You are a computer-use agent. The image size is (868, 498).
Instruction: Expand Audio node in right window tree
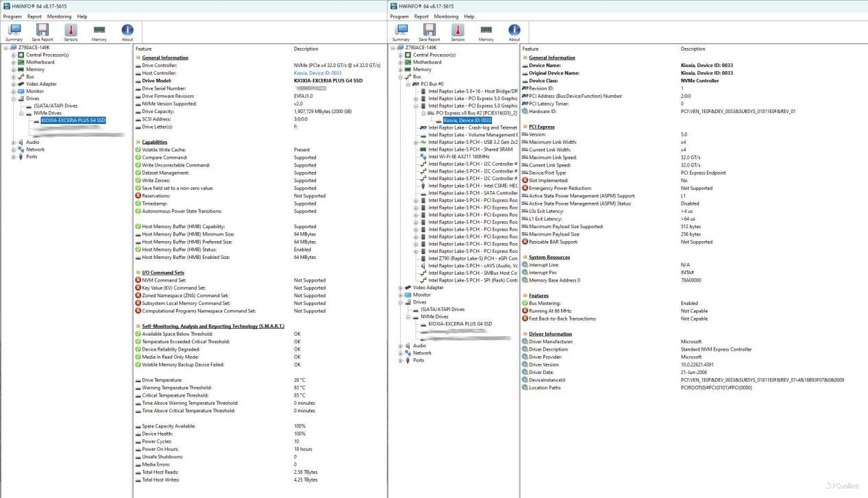(400, 346)
